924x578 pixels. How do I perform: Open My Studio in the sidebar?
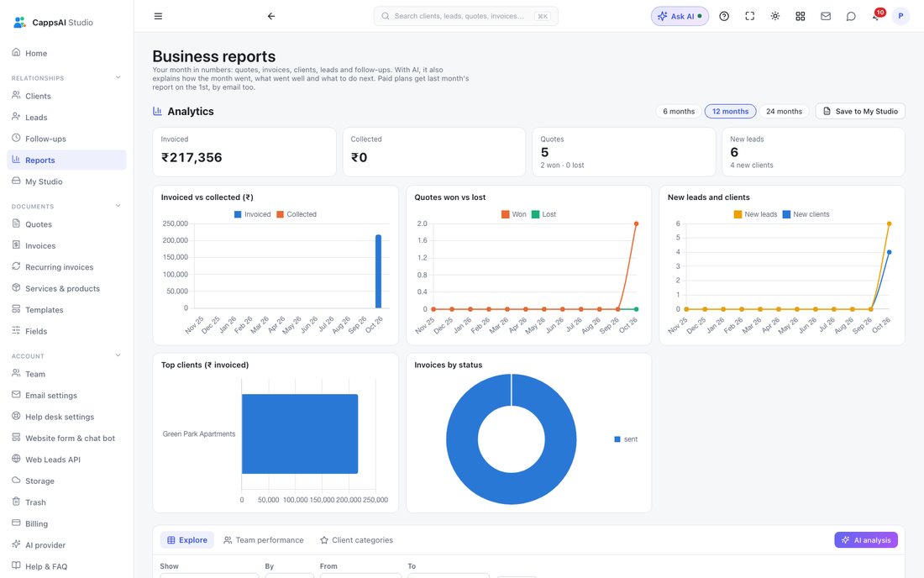(66, 181)
